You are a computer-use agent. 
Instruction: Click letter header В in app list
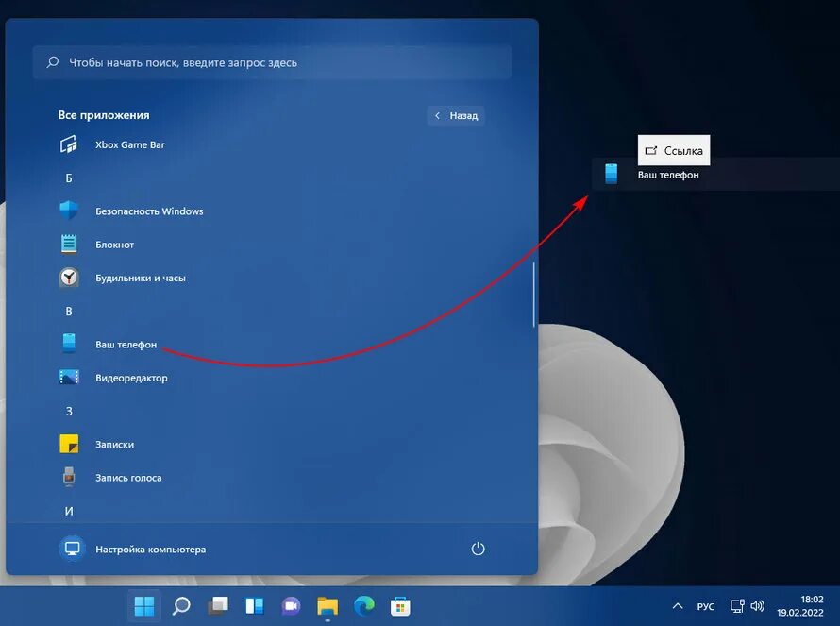pyautogui.click(x=69, y=312)
